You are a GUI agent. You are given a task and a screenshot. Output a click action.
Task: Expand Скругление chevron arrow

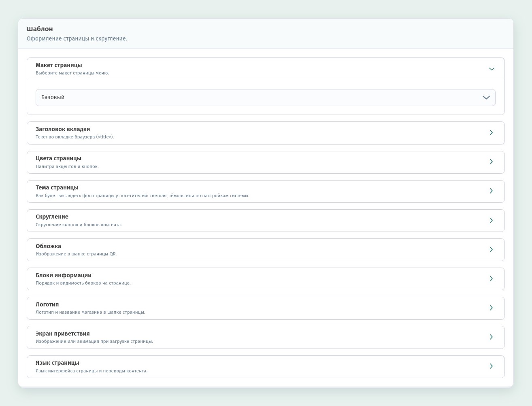(x=491, y=221)
